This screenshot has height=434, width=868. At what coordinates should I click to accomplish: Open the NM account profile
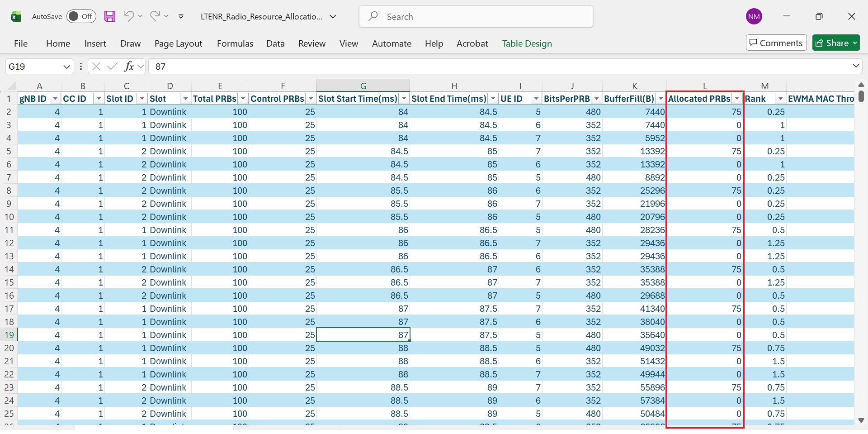coord(754,16)
